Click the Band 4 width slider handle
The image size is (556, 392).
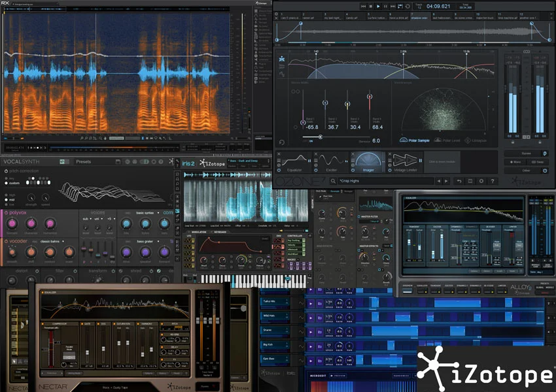370,96
